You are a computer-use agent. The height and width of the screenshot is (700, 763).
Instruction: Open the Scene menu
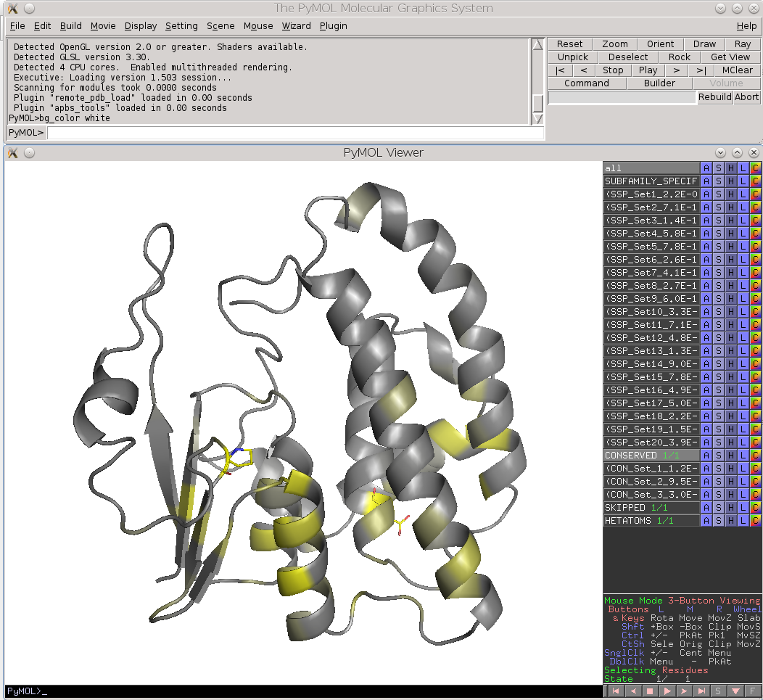click(220, 26)
